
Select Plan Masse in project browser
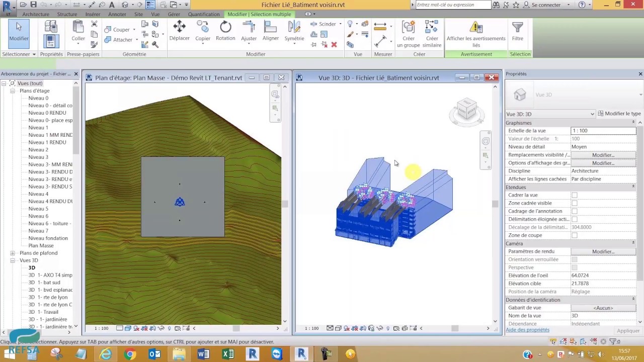pyautogui.click(x=41, y=246)
